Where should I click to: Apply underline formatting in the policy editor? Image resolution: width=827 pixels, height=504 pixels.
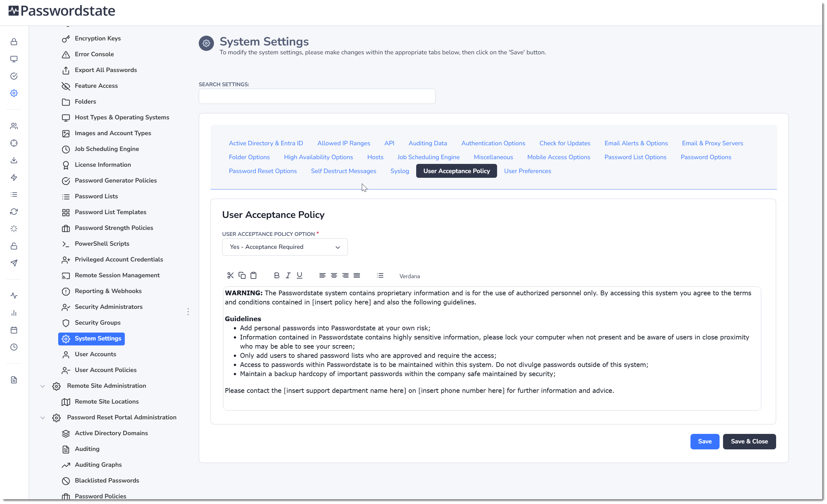coord(299,276)
